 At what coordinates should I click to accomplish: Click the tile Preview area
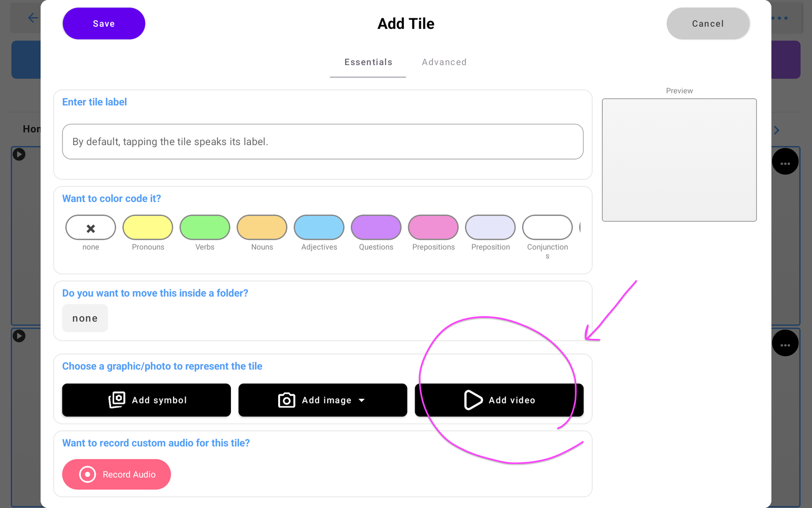[x=679, y=160]
